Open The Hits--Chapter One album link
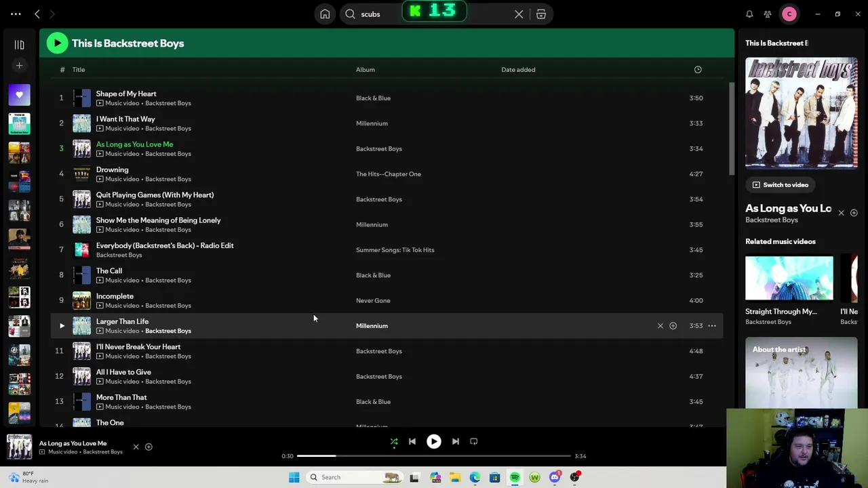 click(x=389, y=174)
